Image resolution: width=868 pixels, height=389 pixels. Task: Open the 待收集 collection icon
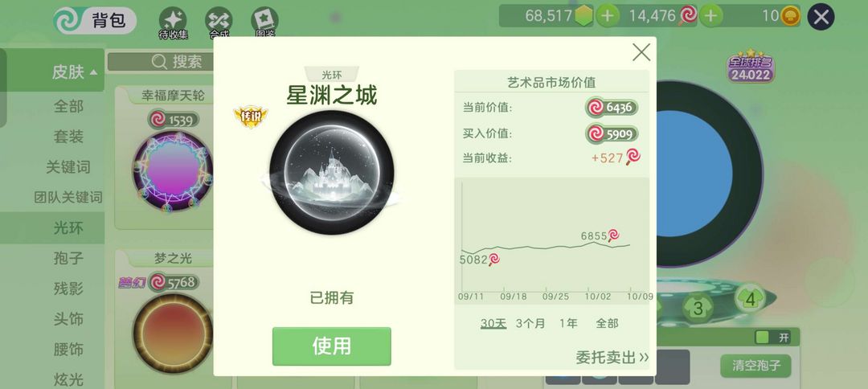pos(173,21)
